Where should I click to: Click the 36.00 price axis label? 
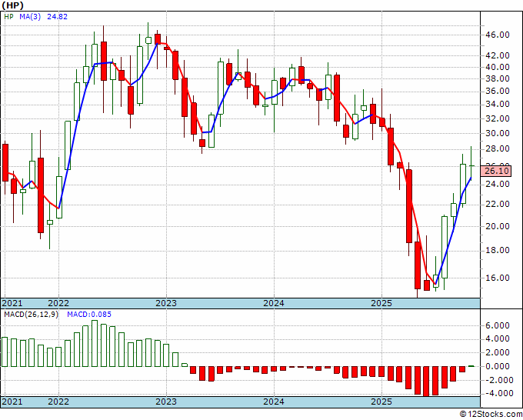coord(497,91)
